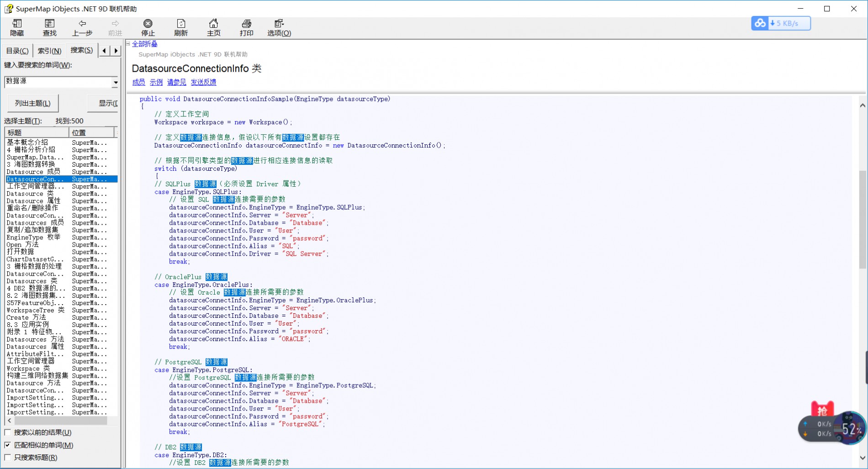Go to 主页 (Home) icon
868x469 pixels.
[x=213, y=28]
